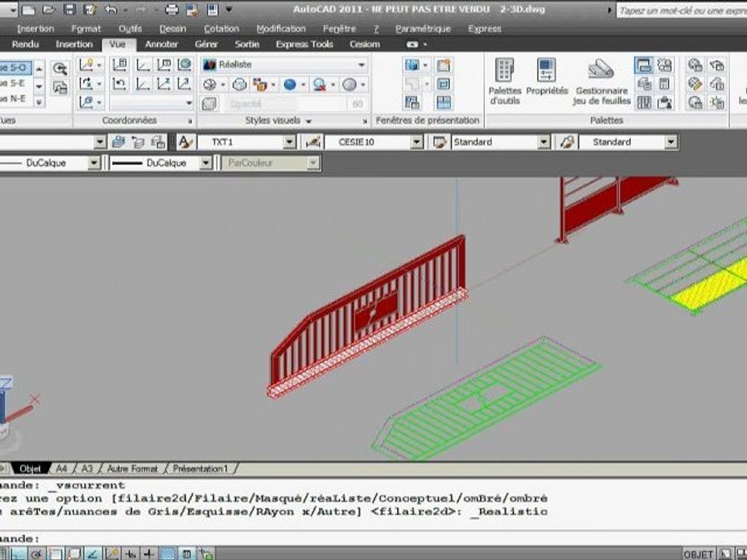Screen dimensions: 747x560
Task: Click the views list scroll up arrow
Action: point(40,69)
